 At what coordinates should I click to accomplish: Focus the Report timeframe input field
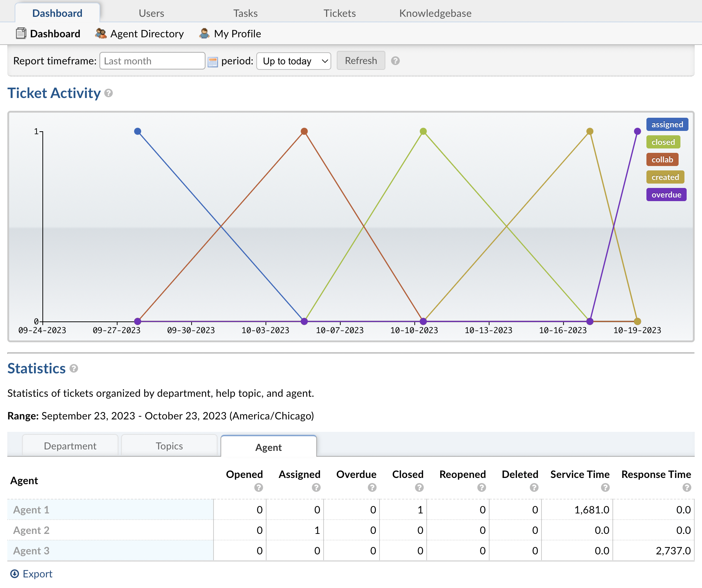[x=152, y=61]
